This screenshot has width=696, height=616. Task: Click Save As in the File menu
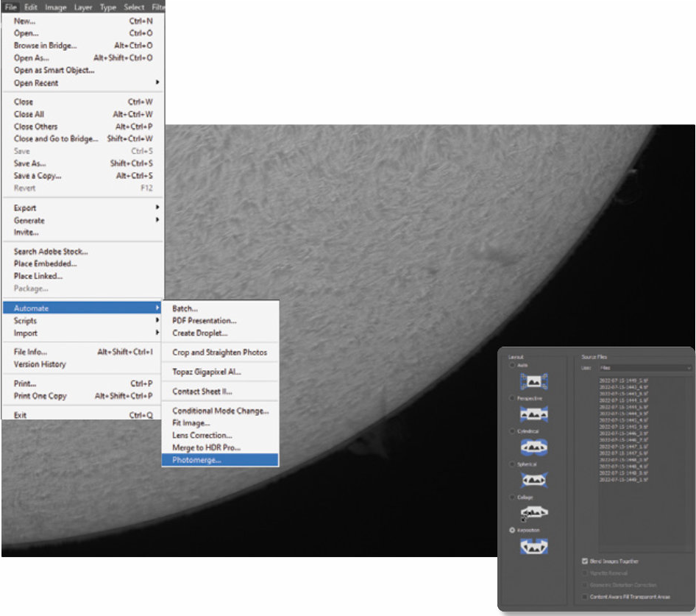[30, 163]
